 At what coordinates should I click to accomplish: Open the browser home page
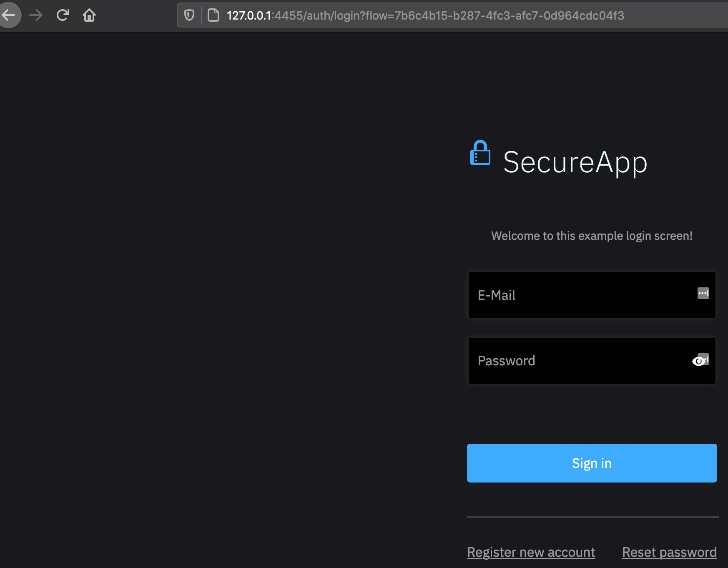coord(89,15)
